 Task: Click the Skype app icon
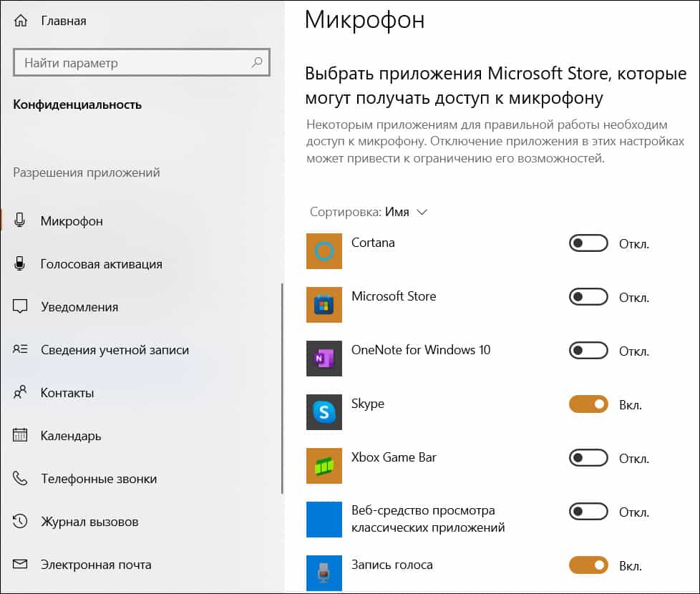tap(324, 412)
